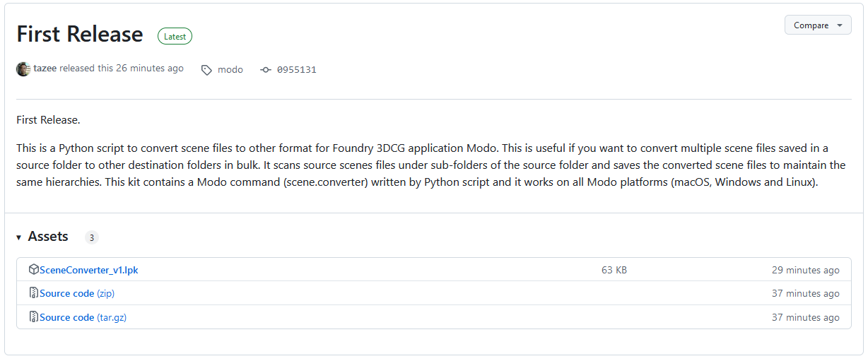Click the Latest release badge
This screenshot has height=361, width=868.
point(175,36)
